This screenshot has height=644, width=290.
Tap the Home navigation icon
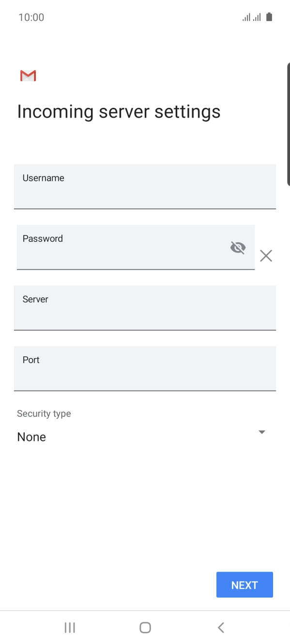click(145, 627)
